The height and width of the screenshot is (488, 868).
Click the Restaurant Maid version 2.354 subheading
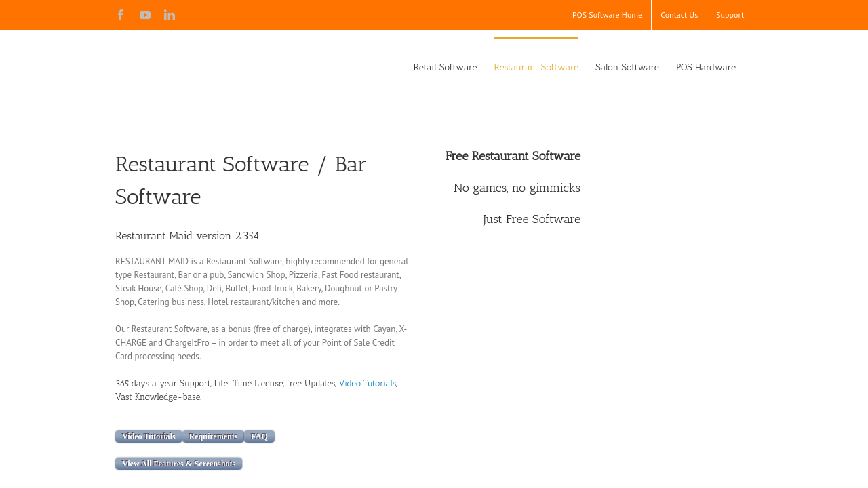pos(187,236)
